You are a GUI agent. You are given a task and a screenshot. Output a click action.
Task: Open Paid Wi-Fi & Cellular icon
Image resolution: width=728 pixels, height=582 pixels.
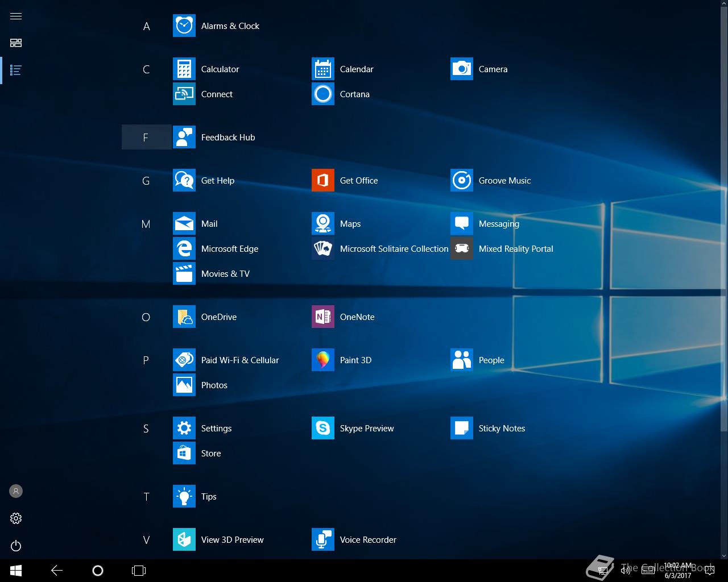(184, 360)
